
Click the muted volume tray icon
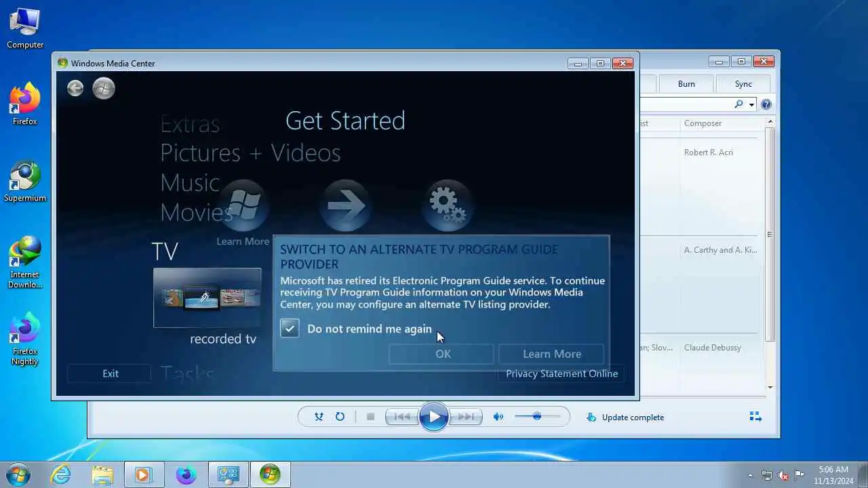click(x=783, y=475)
